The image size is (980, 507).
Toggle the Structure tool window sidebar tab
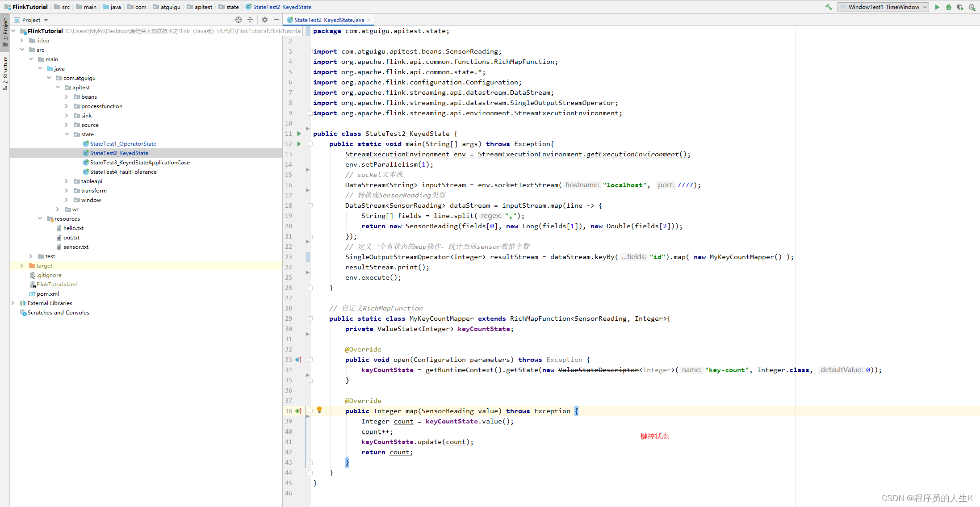click(5, 71)
